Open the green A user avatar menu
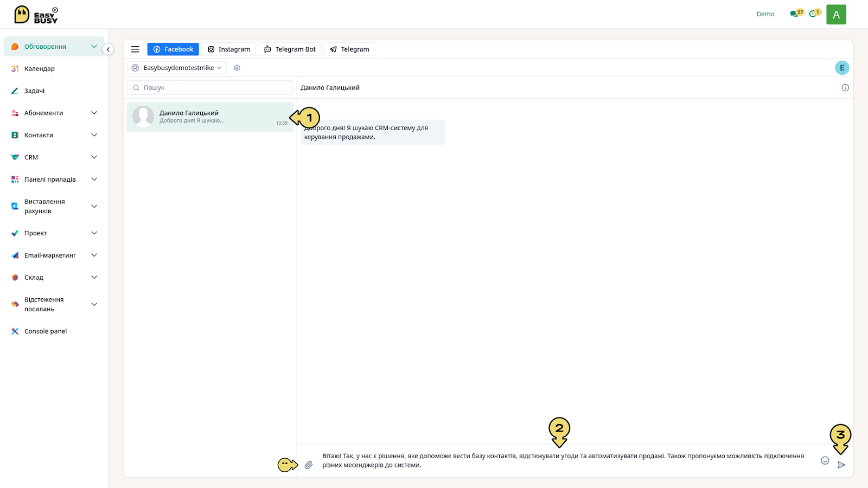This screenshot has width=868, height=488. tap(836, 15)
